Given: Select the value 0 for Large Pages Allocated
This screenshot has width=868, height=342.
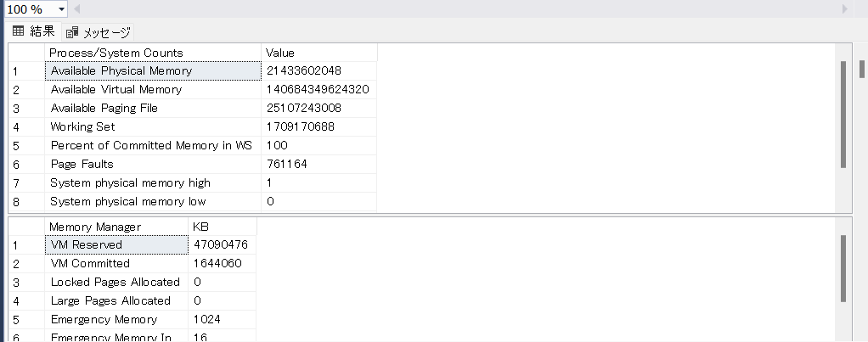Looking at the screenshot, I should click(223, 301).
